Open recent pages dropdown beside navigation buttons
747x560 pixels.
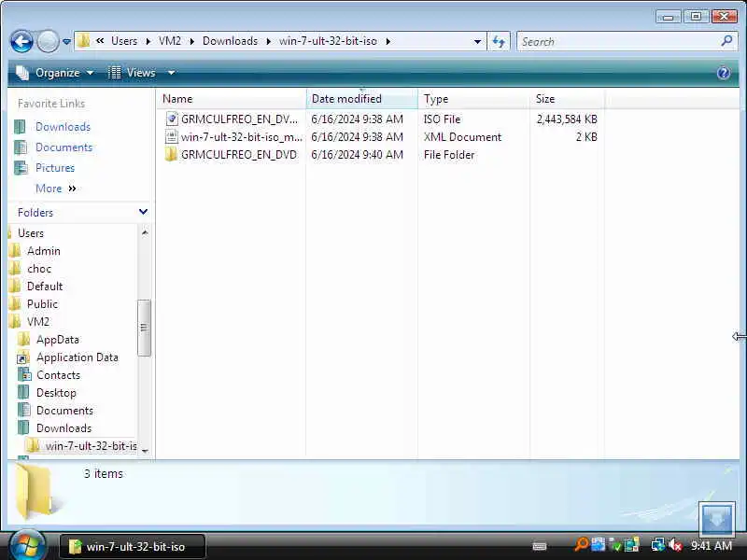click(x=66, y=42)
